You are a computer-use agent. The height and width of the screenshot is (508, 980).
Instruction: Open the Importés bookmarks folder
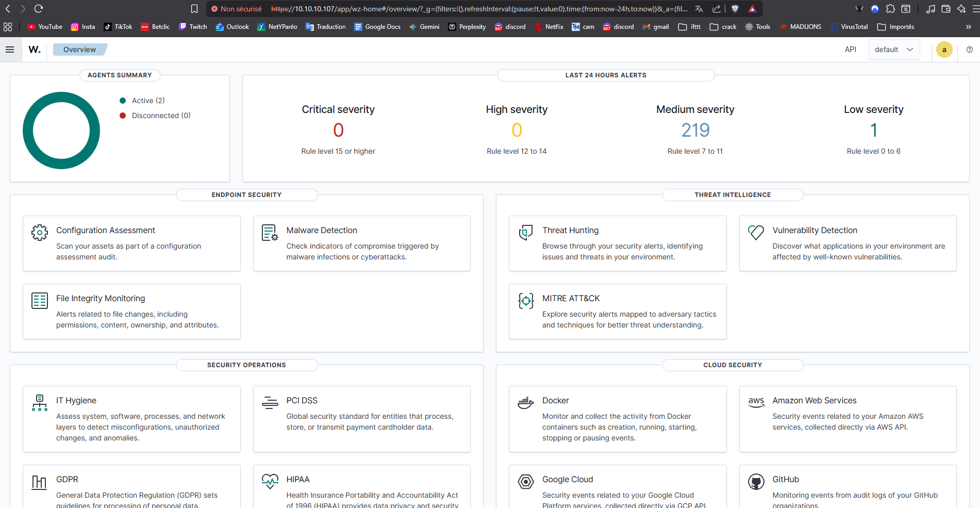click(x=896, y=27)
